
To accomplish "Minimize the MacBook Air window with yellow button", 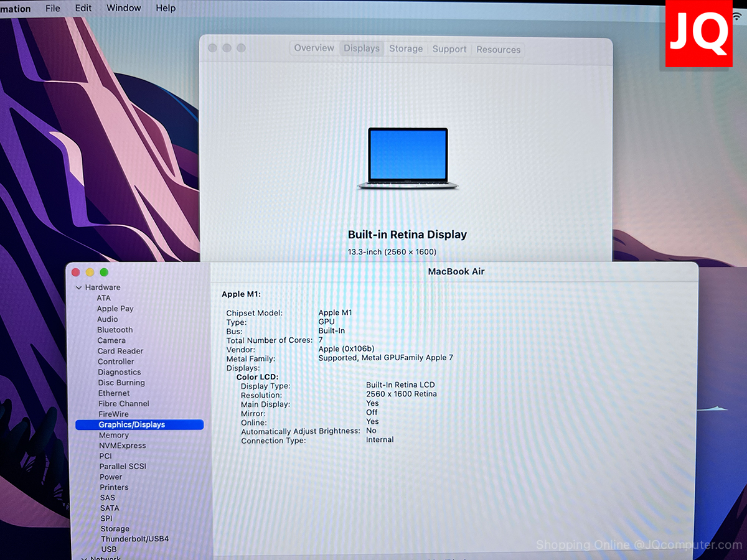I will [x=90, y=273].
